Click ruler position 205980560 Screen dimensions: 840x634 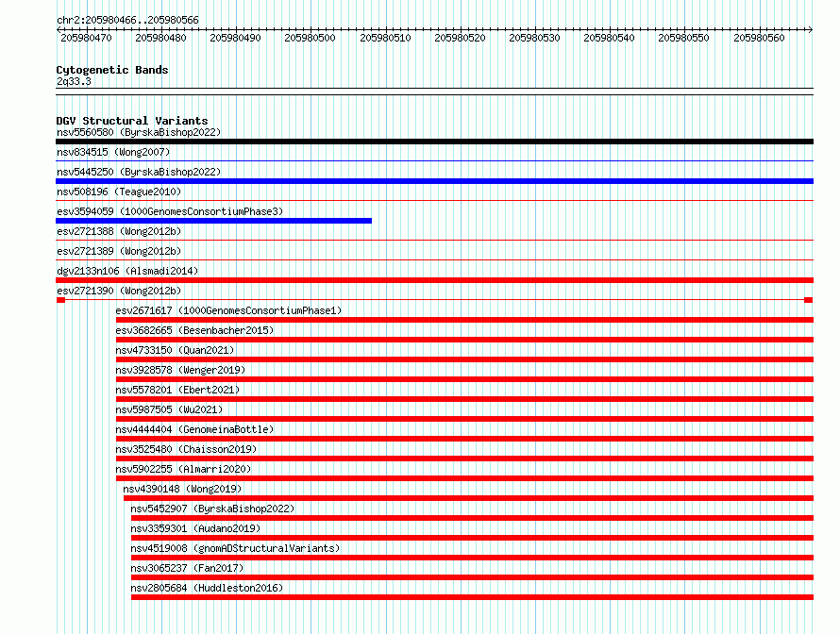[x=759, y=38]
